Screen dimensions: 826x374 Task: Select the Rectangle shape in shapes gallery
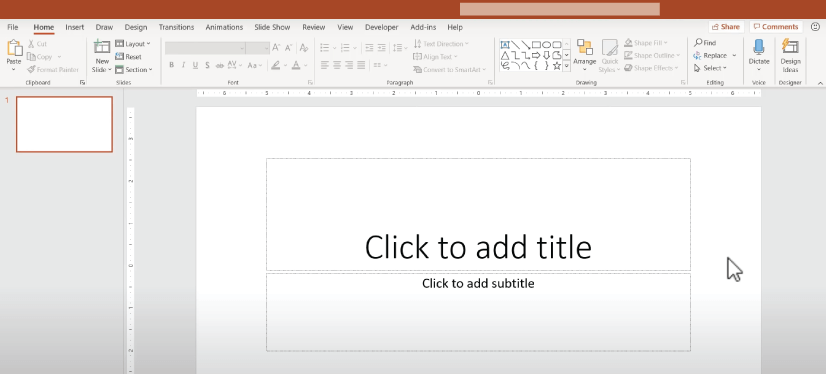[x=536, y=45]
